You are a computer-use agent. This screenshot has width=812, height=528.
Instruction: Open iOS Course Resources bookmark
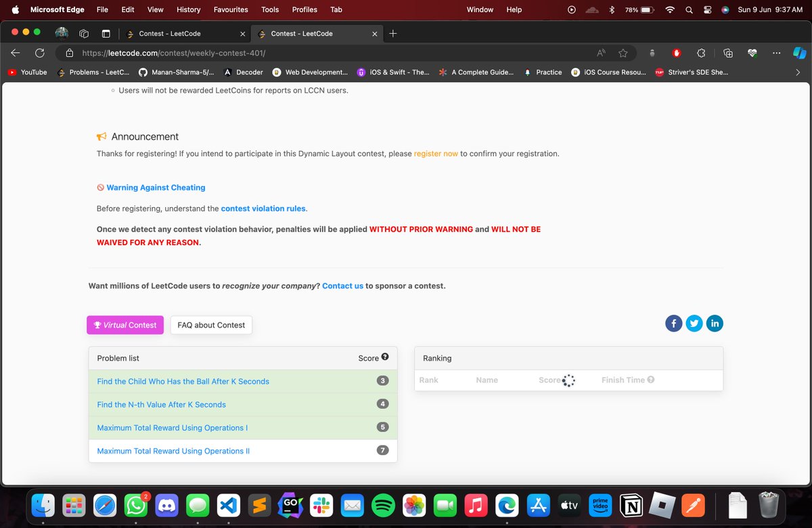[x=607, y=72]
